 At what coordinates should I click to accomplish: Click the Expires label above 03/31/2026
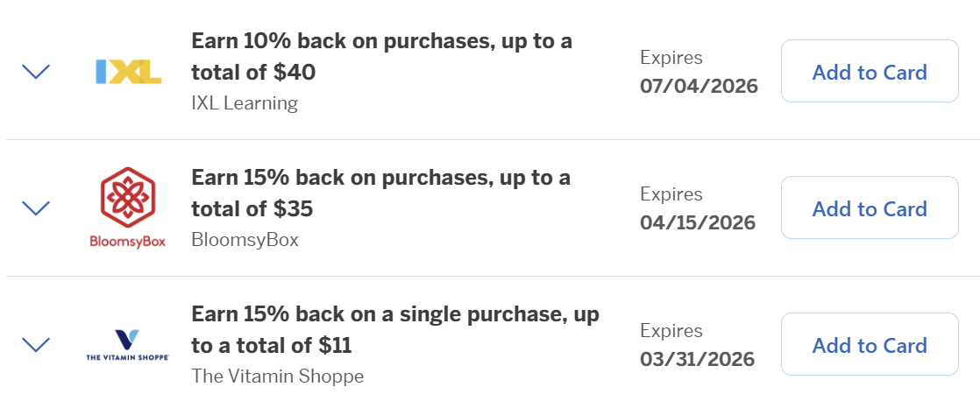coord(671,331)
